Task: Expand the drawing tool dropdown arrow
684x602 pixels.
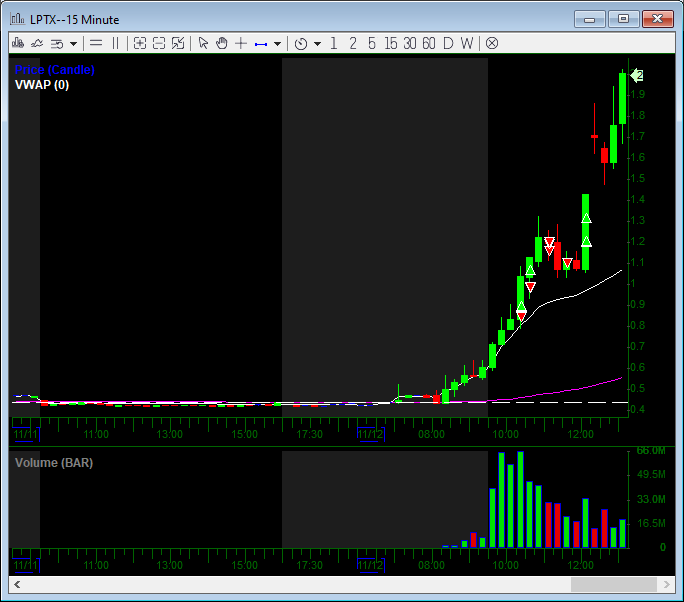Action: 277,44
